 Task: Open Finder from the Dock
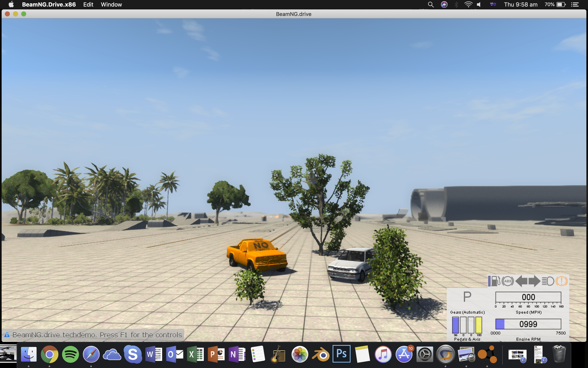point(29,354)
